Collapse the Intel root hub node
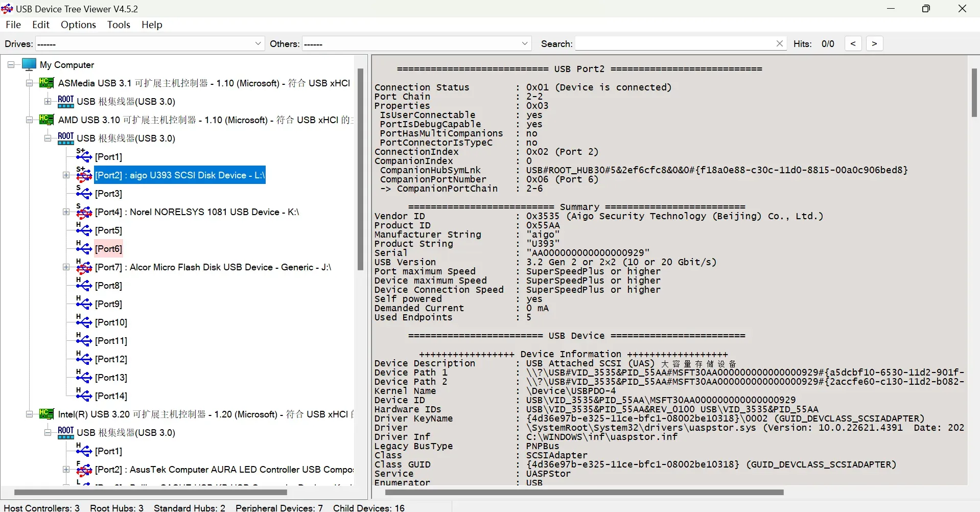Viewport: 980px width, 512px height. (48, 433)
